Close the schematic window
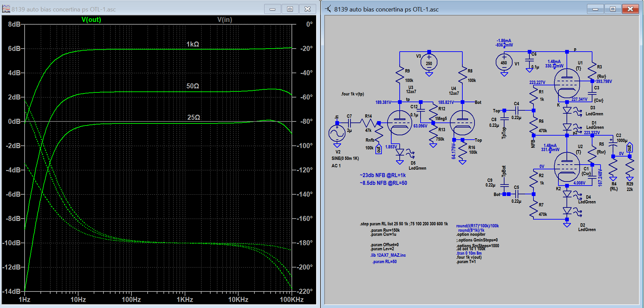This screenshot has width=644, height=308. click(x=630, y=9)
